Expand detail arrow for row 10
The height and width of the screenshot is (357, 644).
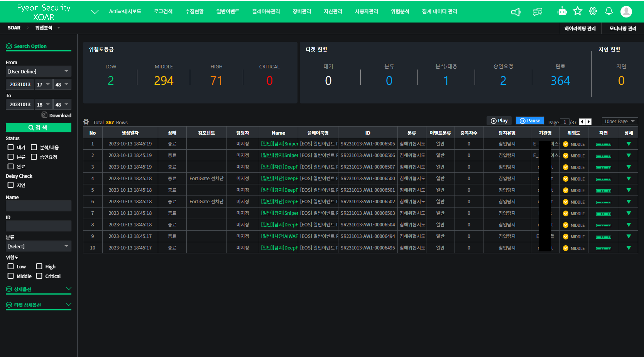coord(628,248)
